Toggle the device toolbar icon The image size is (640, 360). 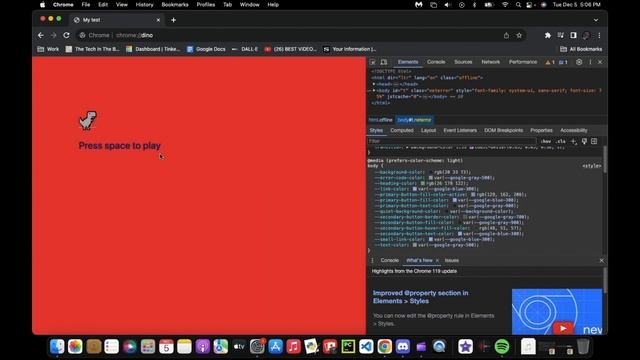click(x=384, y=62)
